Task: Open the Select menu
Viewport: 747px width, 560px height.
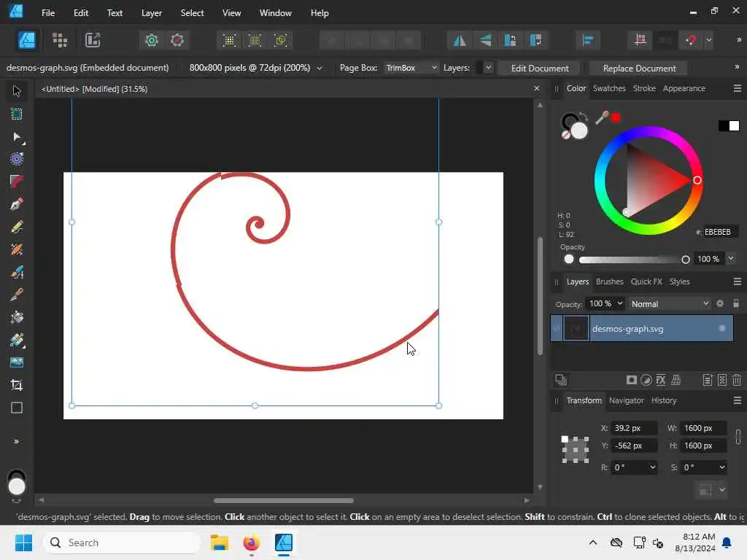Action: point(192,13)
